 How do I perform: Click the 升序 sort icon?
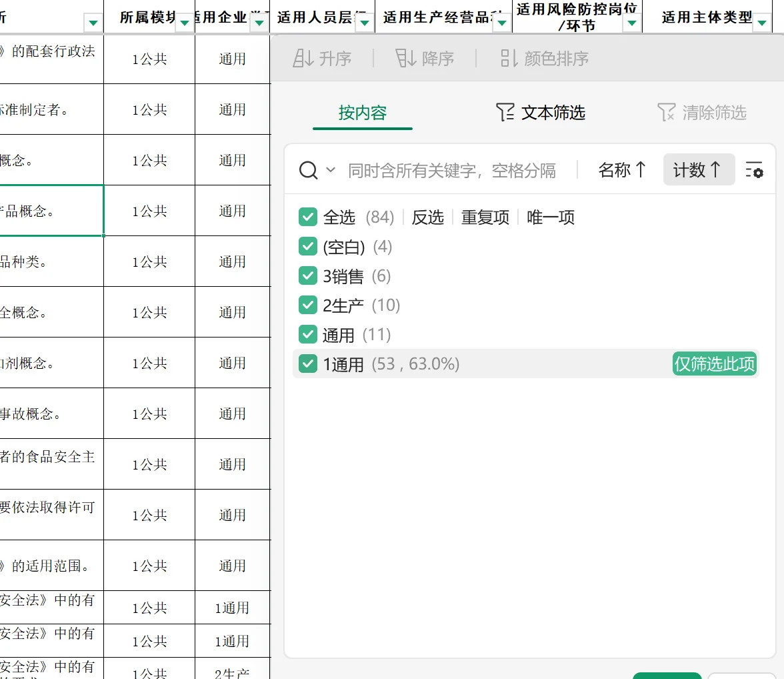click(303, 58)
